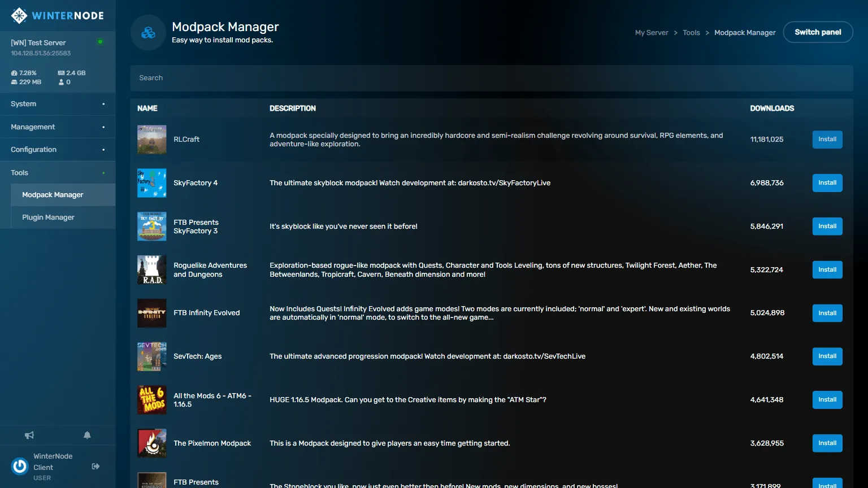Image resolution: width=868 pixels, height=488 pixels.
Task: Click the RLCraft name text
Action: click(x=186, y=140)
